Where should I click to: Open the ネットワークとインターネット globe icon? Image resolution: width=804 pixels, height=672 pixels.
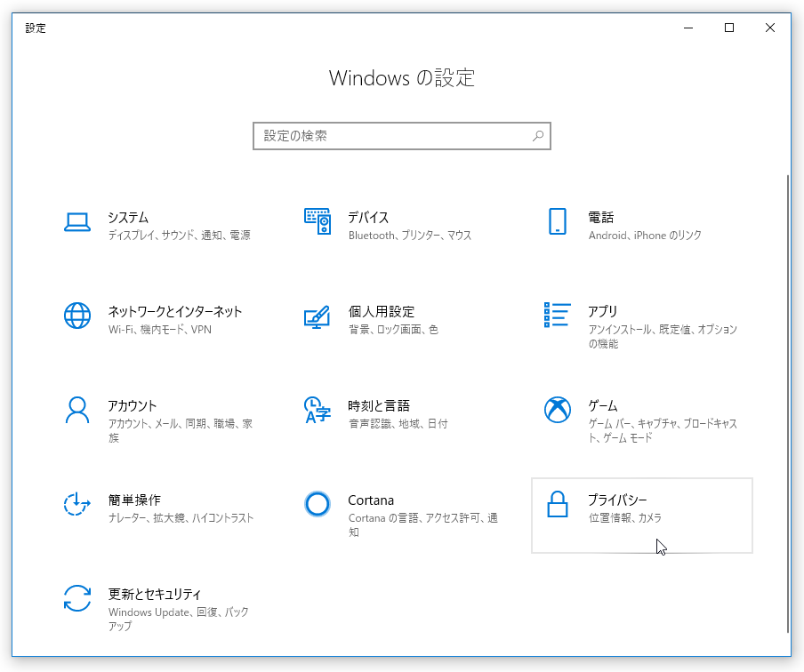[x=77, y=316]
